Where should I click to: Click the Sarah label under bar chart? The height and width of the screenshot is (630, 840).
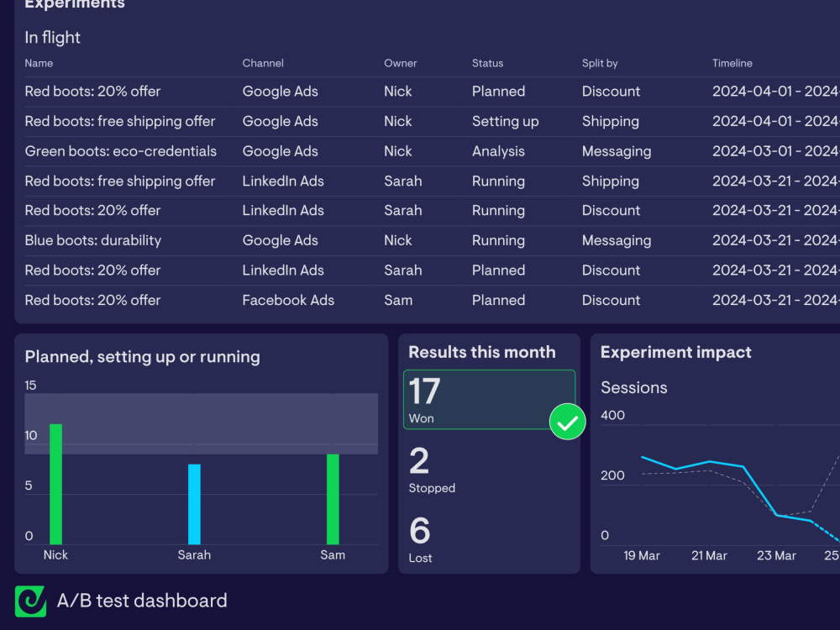pos(194,555)
